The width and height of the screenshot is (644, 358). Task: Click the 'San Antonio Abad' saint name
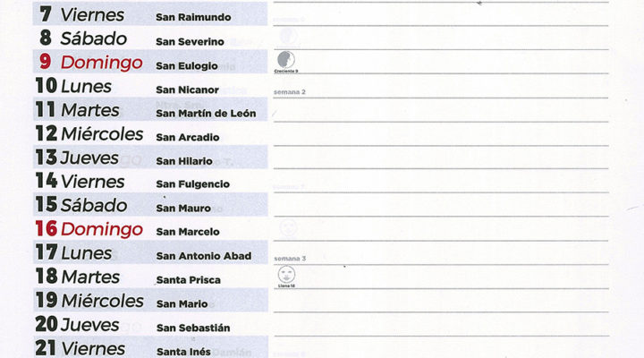tap(204, 256)
